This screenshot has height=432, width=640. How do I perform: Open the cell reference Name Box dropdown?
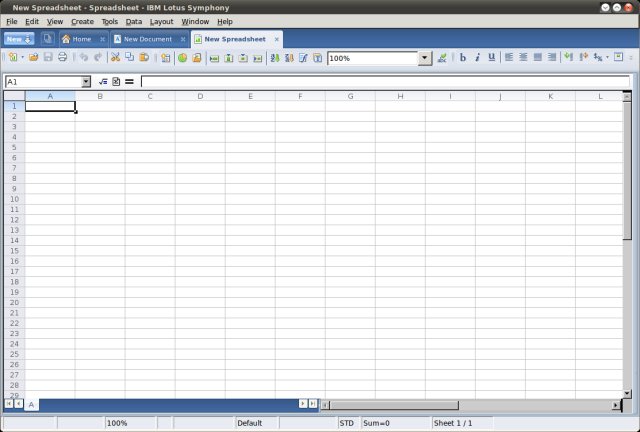85,81
